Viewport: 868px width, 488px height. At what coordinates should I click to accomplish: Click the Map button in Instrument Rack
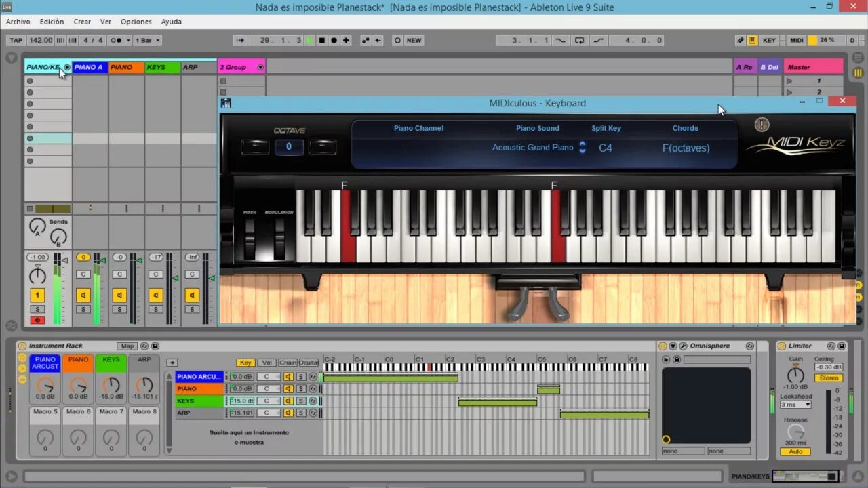pyautogui.click(x=127, y=346)
